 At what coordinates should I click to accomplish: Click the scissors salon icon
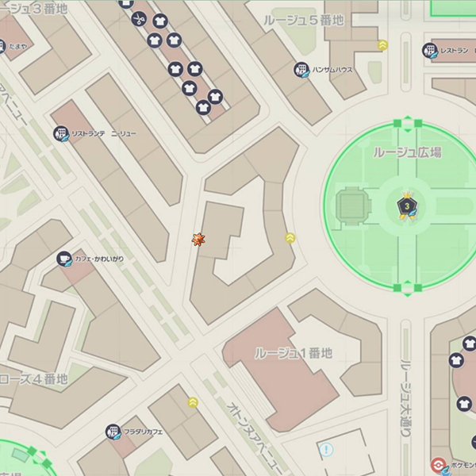pos(139,19)
